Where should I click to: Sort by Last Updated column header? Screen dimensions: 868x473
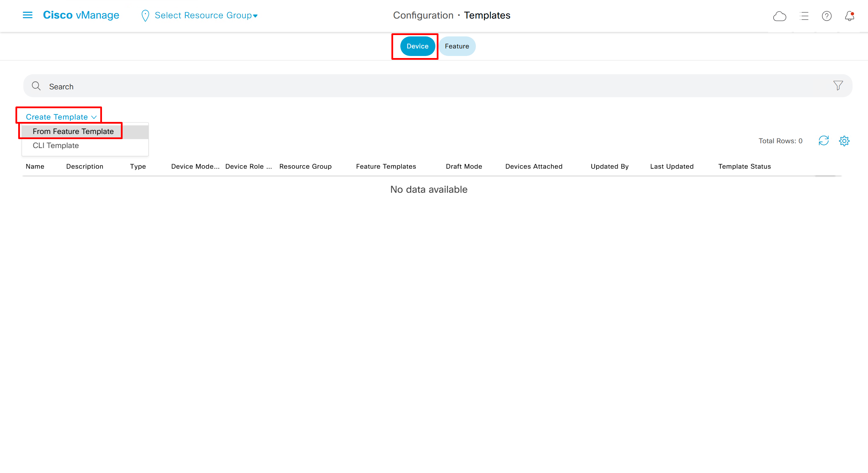point(672,167)
